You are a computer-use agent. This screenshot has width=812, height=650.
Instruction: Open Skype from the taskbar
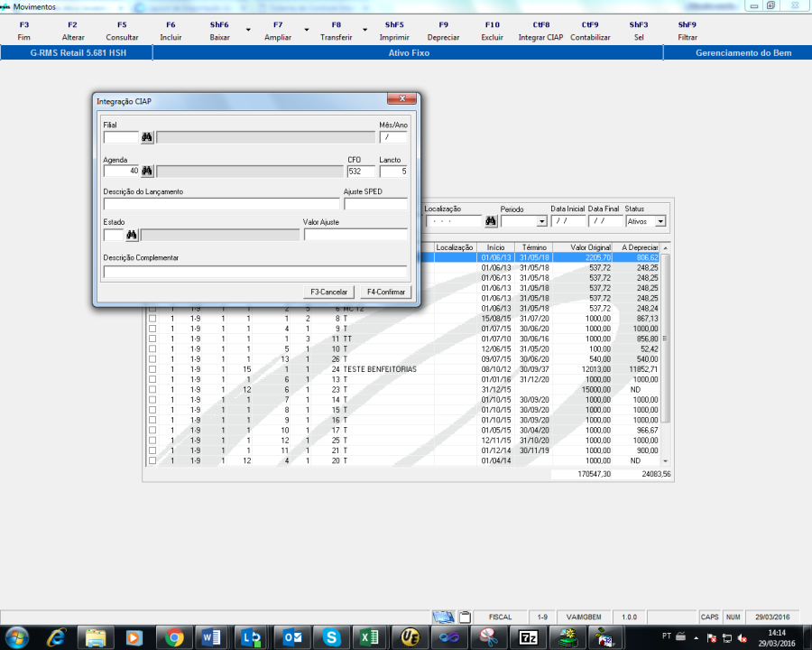point(331,637)
